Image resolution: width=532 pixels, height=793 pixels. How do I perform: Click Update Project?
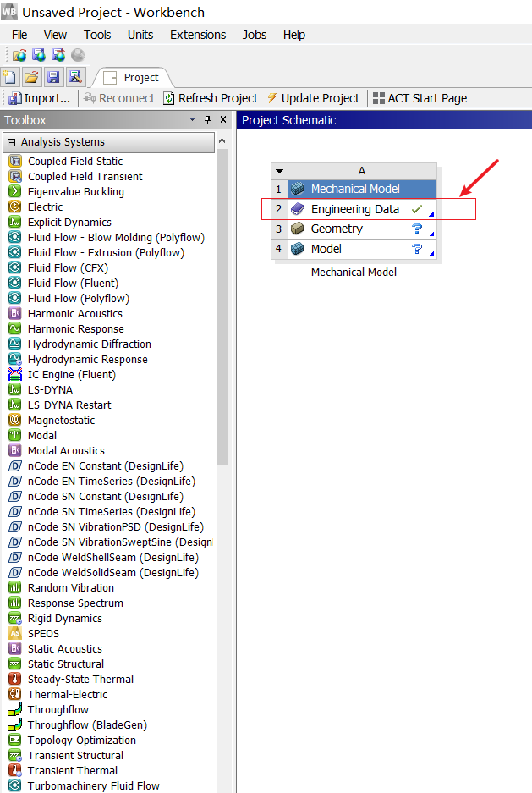[x=313, y=98]
